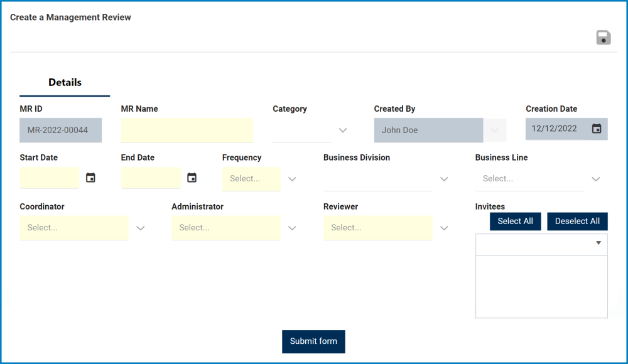Open the Start Date calendar picker
Image resolution: width=628 pixels, height=364 pixels.
click(x=90, y=178)
